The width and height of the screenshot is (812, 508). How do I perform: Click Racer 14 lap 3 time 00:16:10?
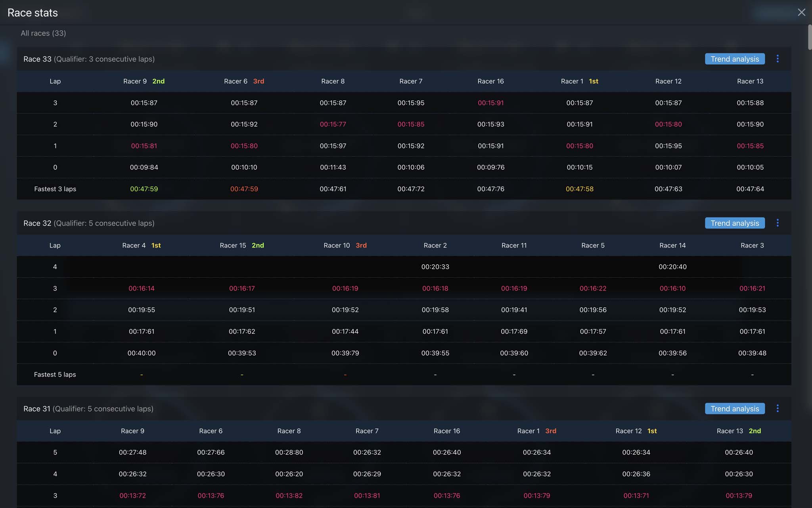(x=672, y=289)
